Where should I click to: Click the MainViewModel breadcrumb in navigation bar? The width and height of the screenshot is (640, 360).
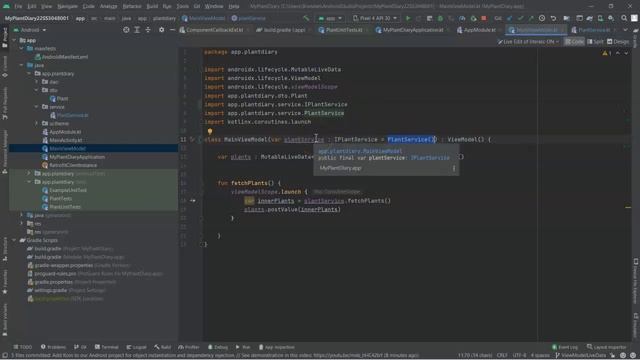click(203, 18)
